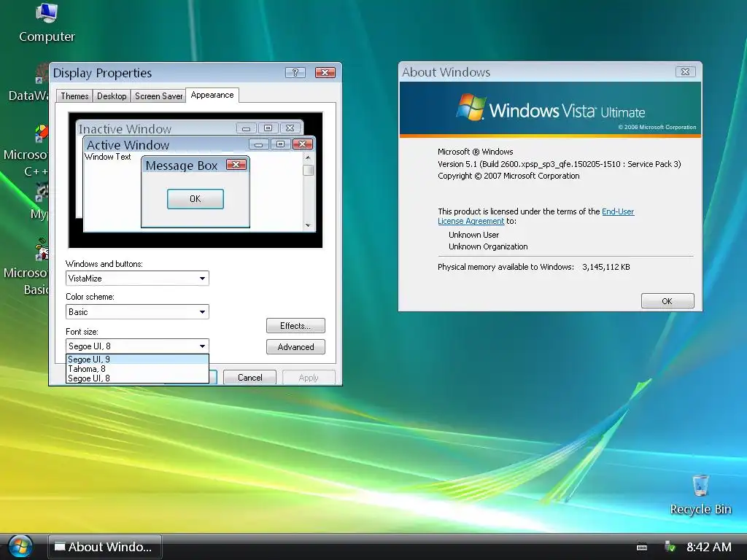The width and height of the screenshot is (747, 560).
Task: Click OK in About Windows dialog
Action: (x=667, y=301)
